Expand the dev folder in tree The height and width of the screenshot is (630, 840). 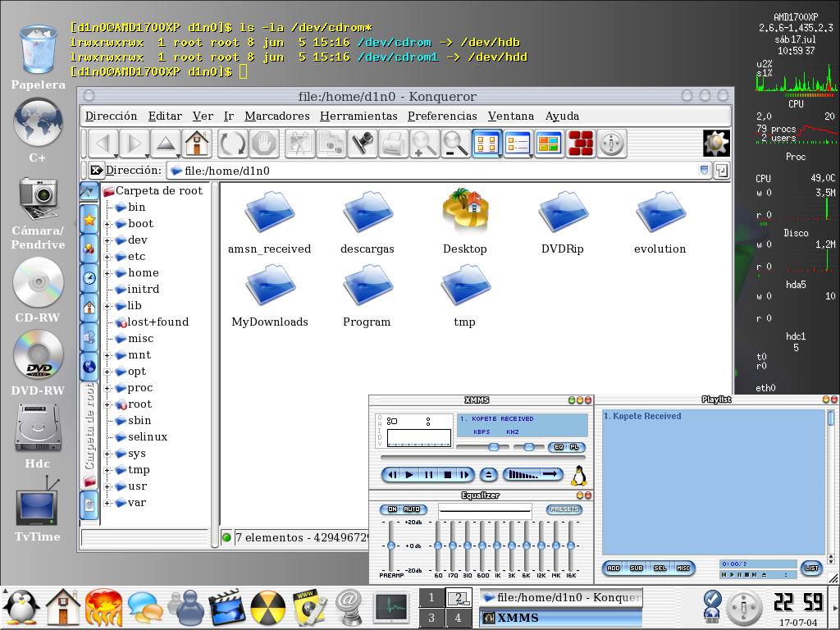tap(107, 240)
